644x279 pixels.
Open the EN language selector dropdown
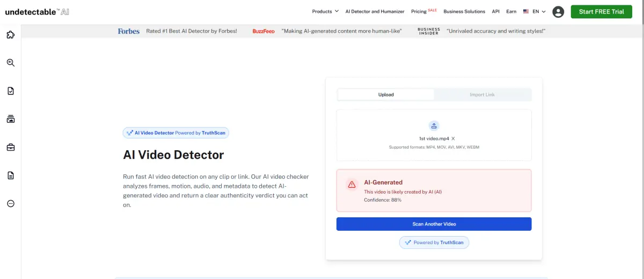coord(535,11)
